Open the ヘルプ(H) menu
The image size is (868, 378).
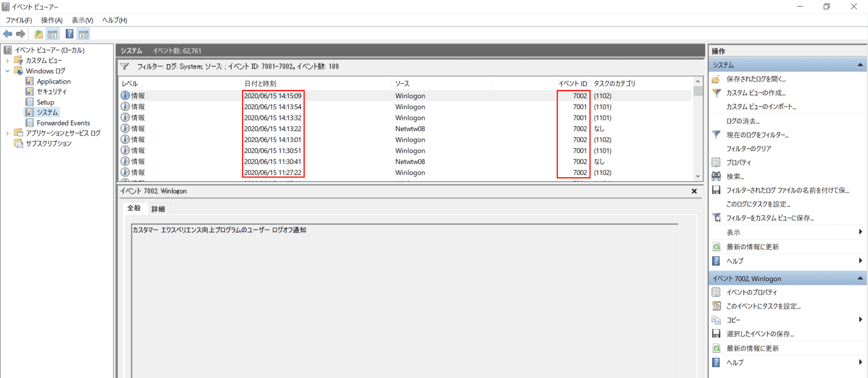tap(114, 20)
